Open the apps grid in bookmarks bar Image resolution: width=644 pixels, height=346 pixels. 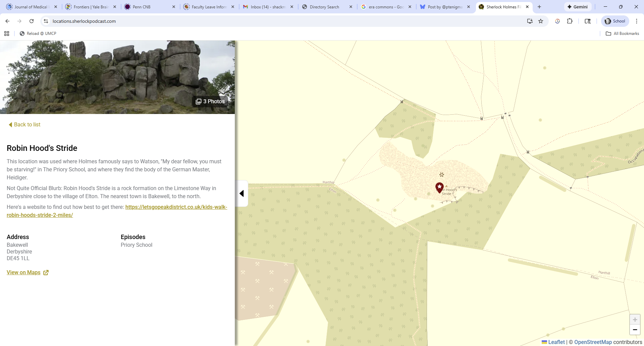7,34
